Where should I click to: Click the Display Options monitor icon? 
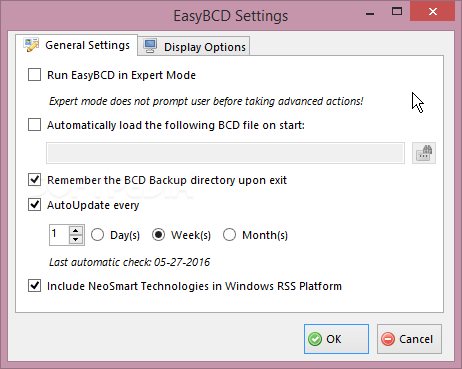(150, 46)
